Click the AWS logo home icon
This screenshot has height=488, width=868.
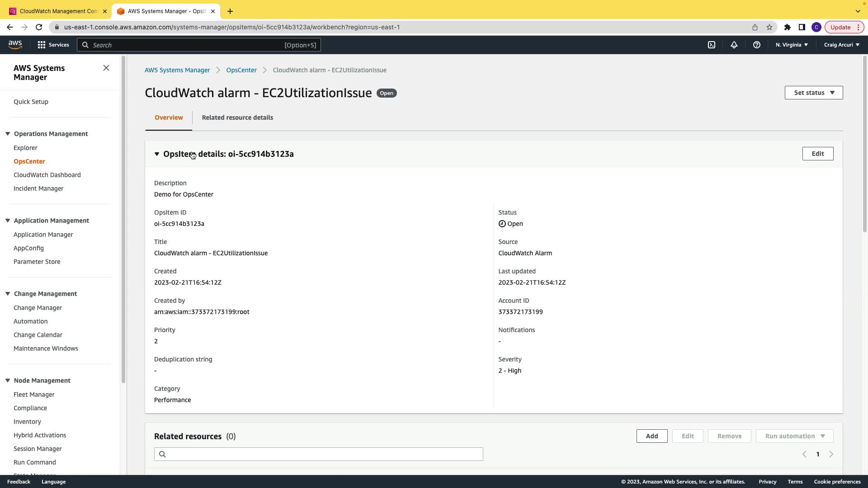click(x=15, y=44)
